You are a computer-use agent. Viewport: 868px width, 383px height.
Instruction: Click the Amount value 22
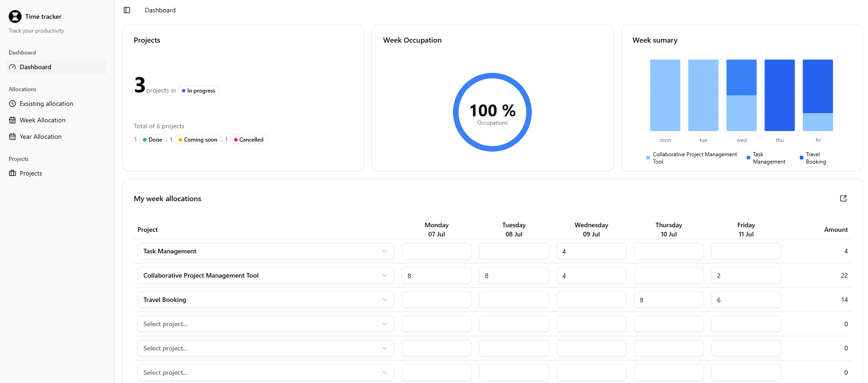844,275
